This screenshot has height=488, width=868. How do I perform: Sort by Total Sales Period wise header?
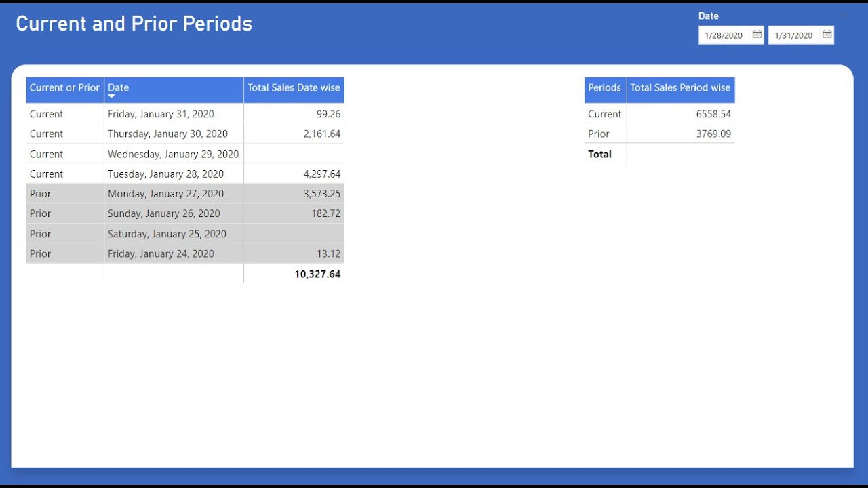(x=681, y=90)
